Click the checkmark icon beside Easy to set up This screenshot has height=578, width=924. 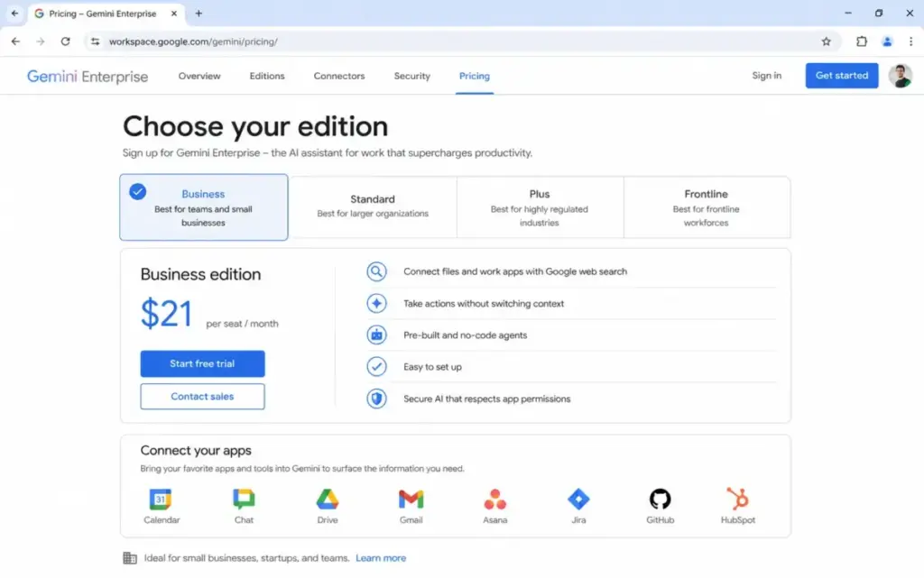tap(376, 367)
